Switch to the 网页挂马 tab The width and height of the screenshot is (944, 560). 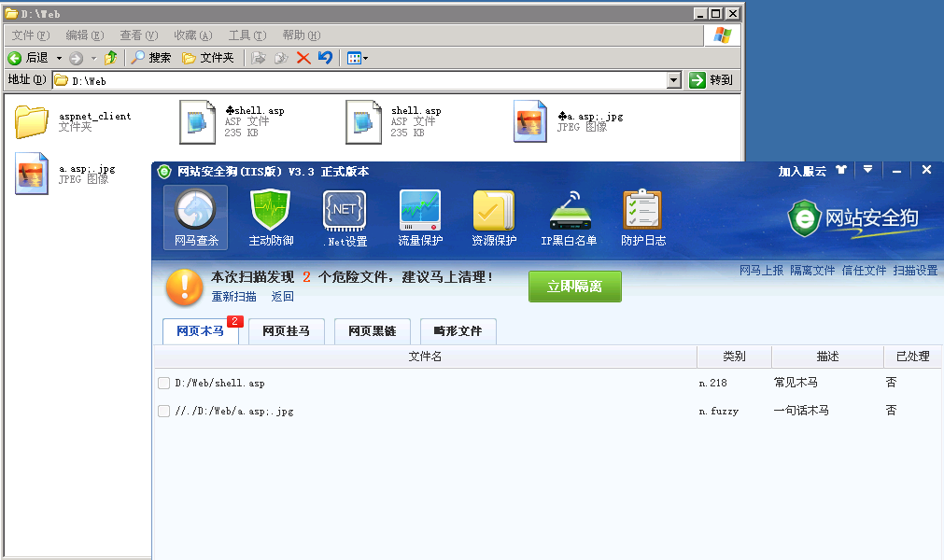287,331
